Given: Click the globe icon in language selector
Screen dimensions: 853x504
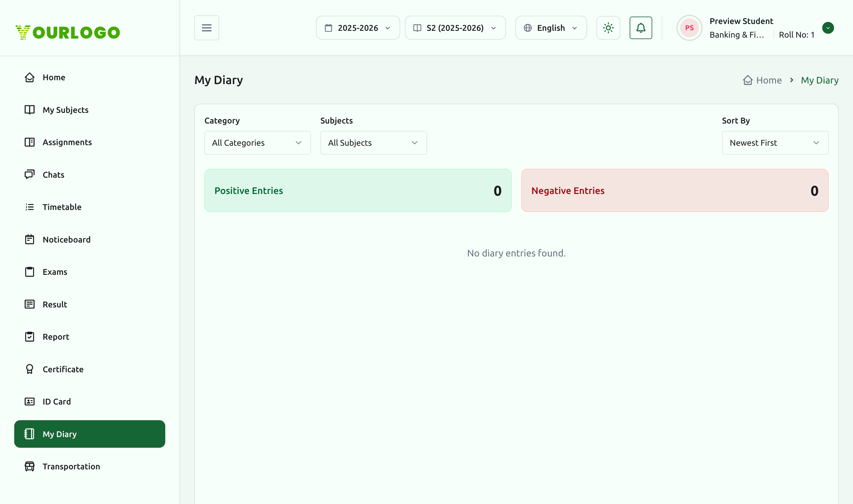Looking at the screenshot, I should [527, 28].
